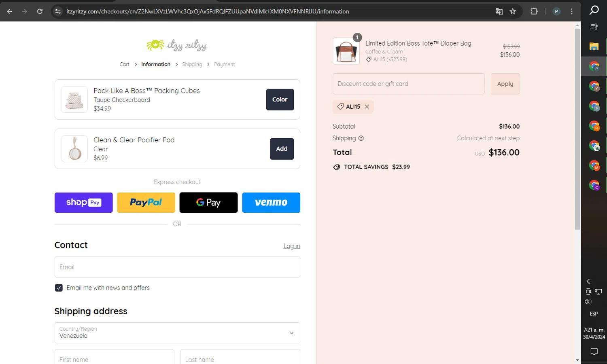
Task: Open site information icon in address bar
Action: [57, 11]
